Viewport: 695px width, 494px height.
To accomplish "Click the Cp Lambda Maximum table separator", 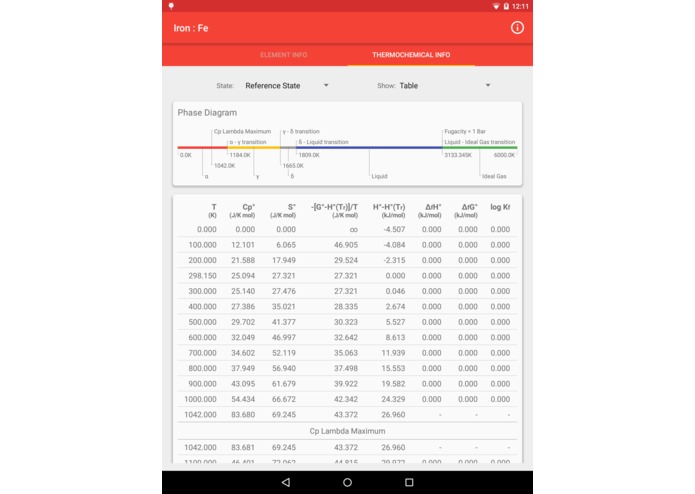I will (348, 431).
